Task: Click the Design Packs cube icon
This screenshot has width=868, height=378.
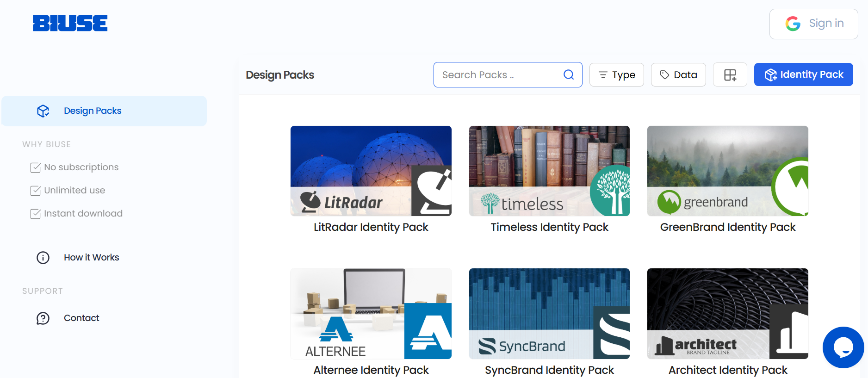Action: pyautogui.click(x=43, y=111)
